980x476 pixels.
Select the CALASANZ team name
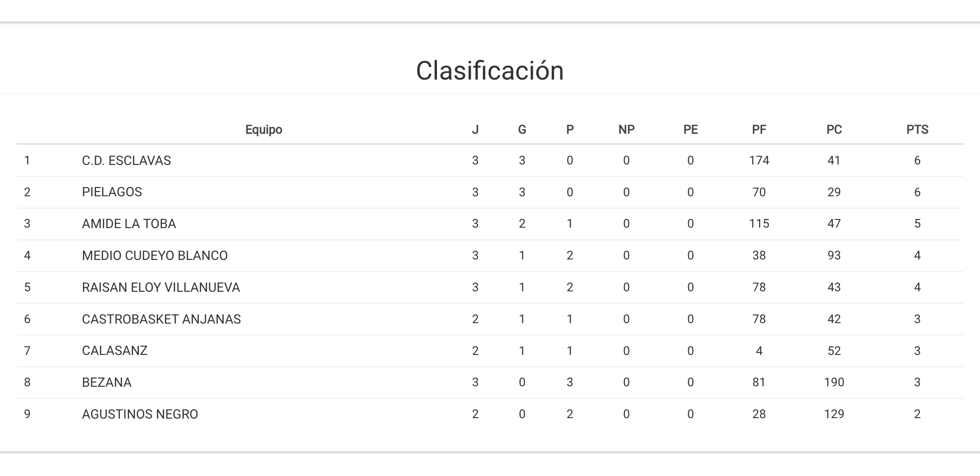115,351
